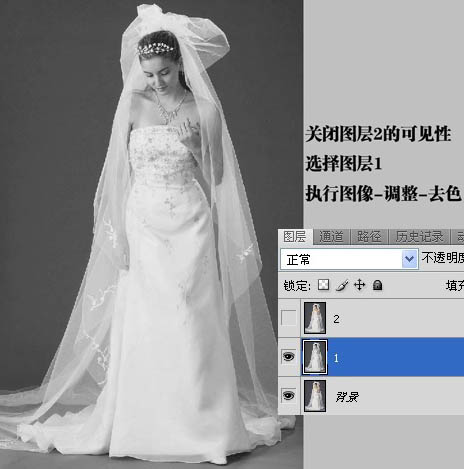Switch to the 历史记录 tab
Image resolution: width=464 pixels, height=469 pixels.
tap(419, 237)
